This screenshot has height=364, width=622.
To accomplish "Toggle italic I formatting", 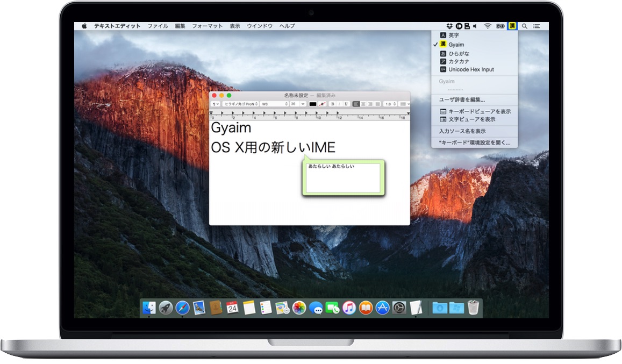I will [339, 104].
